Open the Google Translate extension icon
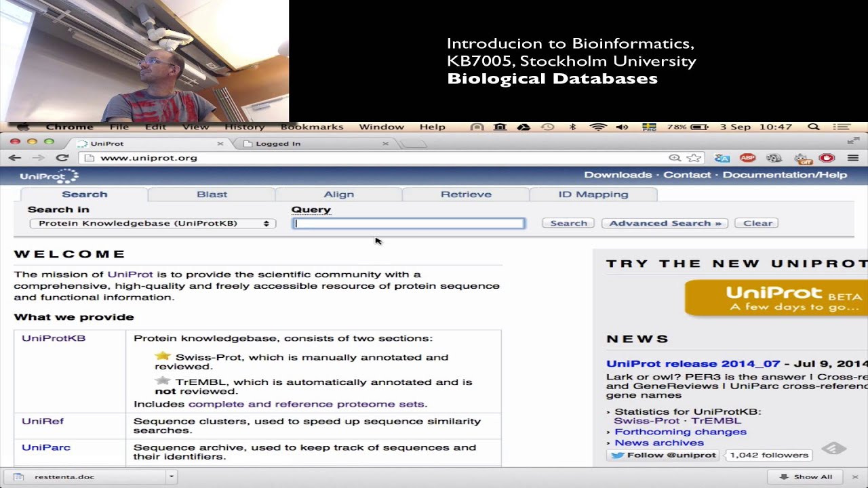Viewport: 868px width, 488px height. [722, 158]
